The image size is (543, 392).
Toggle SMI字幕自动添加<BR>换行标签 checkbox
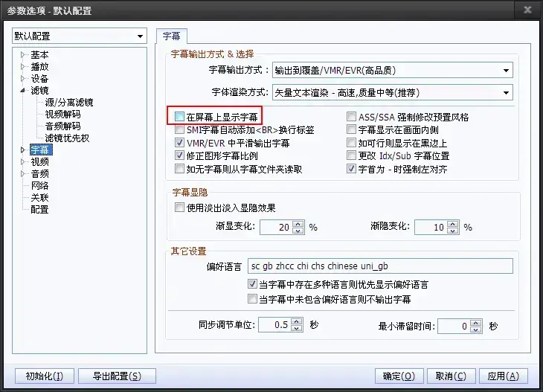179,130
